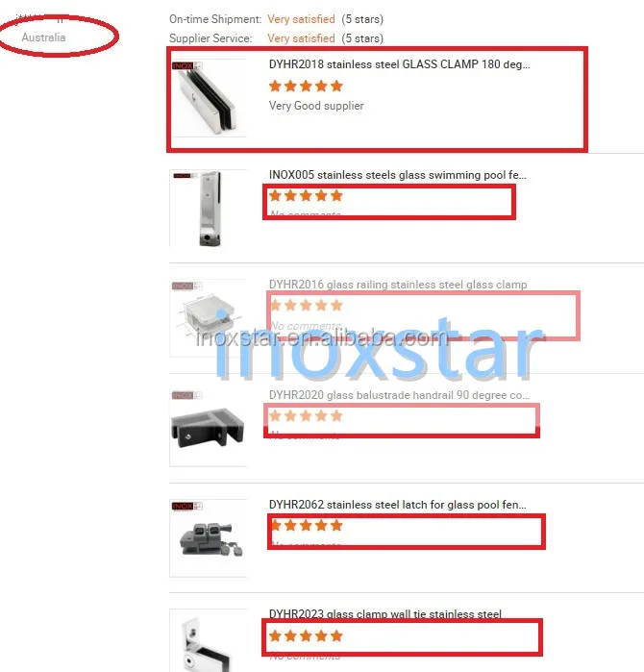Click the star rating under INOX005 product
The height and width of the screenshot is (672, 644).
(306, 196)
